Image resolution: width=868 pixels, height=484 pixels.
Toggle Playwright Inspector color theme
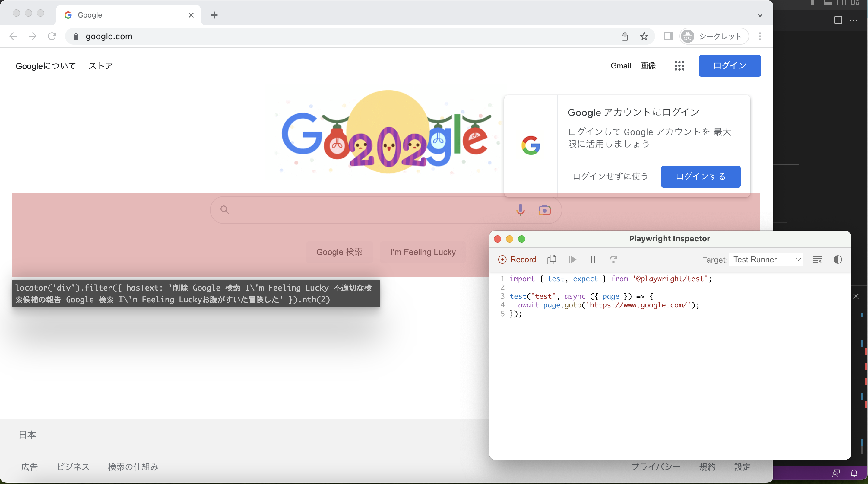click(838, 260)
